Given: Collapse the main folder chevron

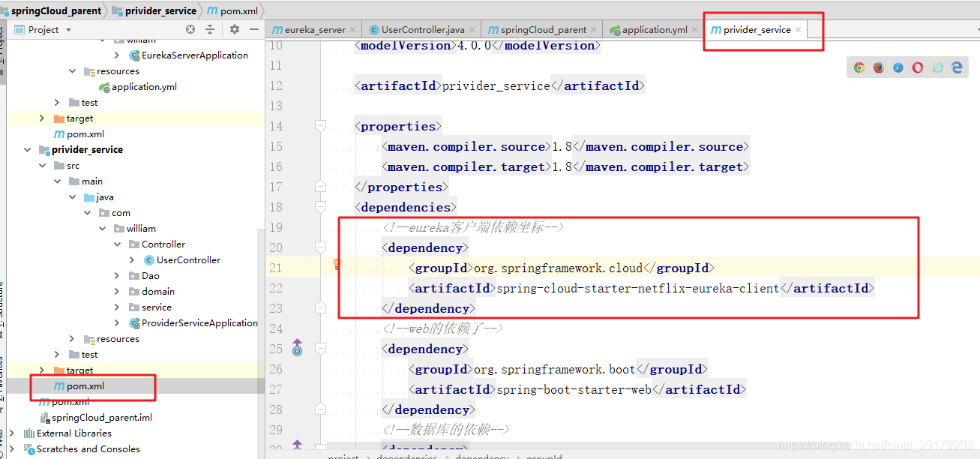Looking at the screenshot, I should click(x=58, y=181).
